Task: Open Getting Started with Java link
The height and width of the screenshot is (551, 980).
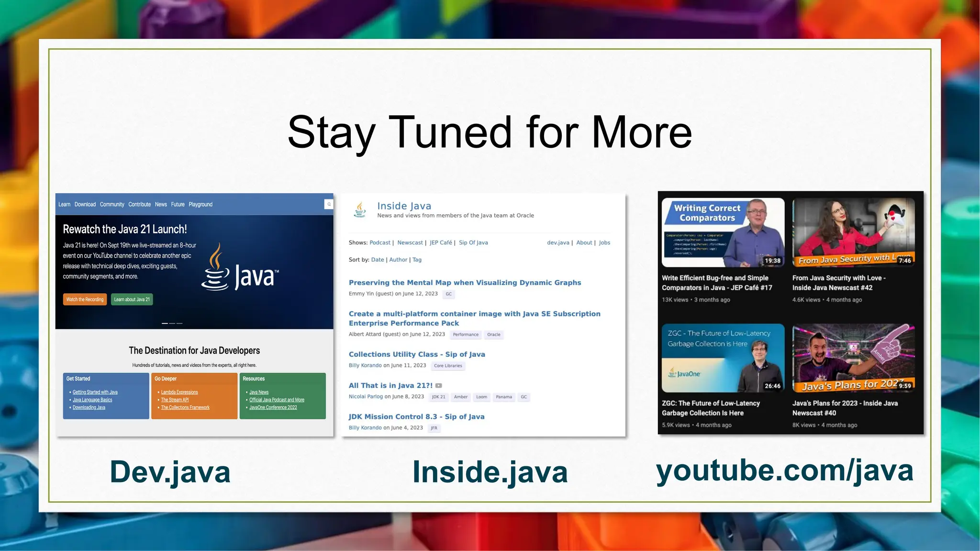Action: click(95, 392)
